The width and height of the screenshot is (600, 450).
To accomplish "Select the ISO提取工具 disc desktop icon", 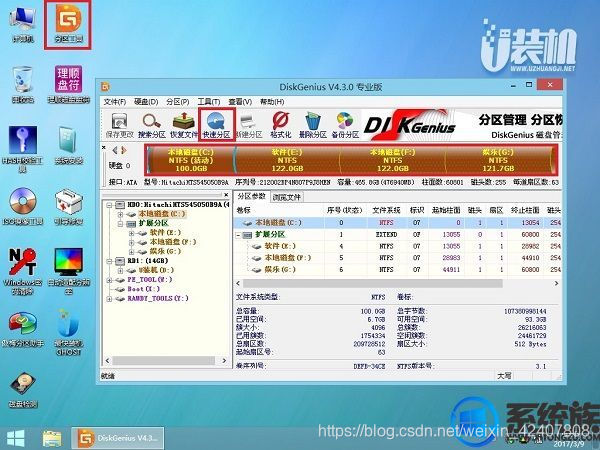I will (23, 206).
